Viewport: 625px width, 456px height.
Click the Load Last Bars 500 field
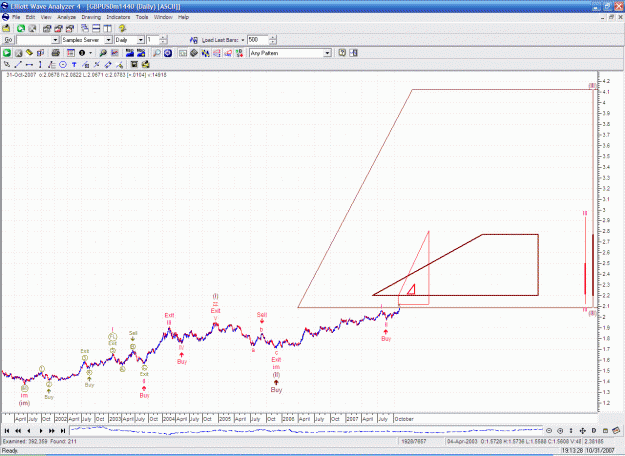pyautogui.click(x=257, y=40)
